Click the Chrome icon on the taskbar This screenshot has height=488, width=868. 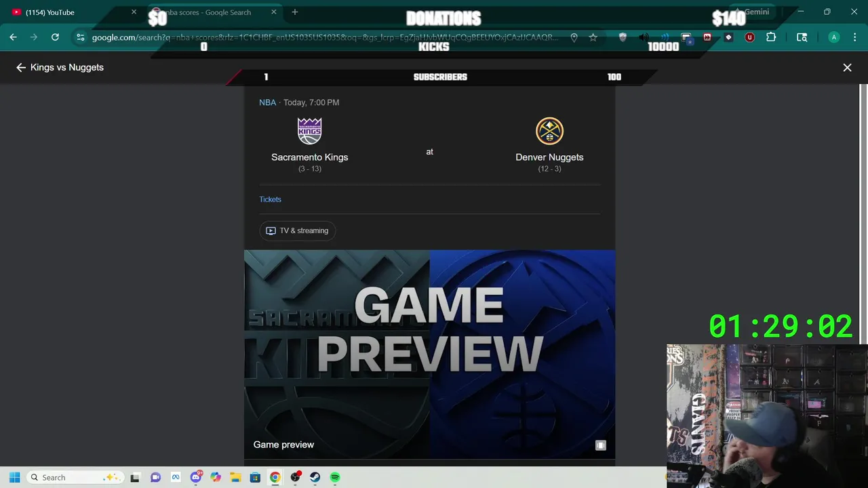point(275,477)
